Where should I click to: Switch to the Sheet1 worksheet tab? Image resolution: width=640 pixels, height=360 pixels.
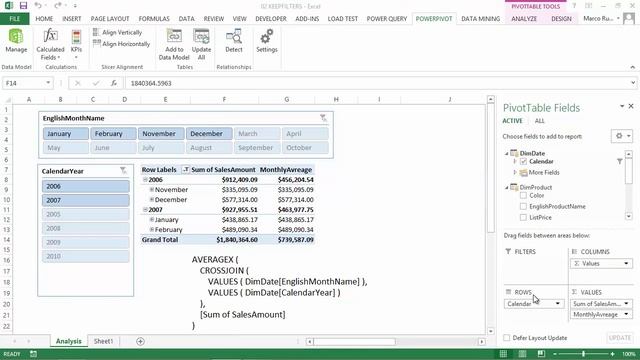pyautogui.click(x=103, y=341)
